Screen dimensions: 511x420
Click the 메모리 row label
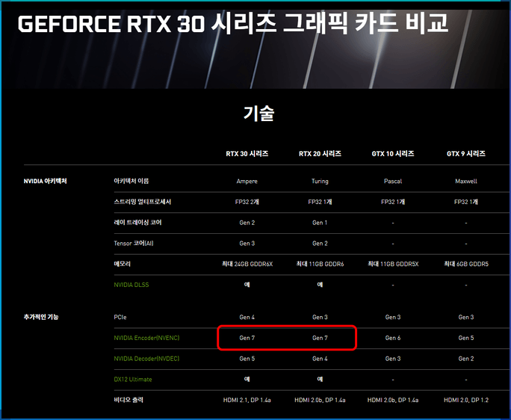(123, 264)
